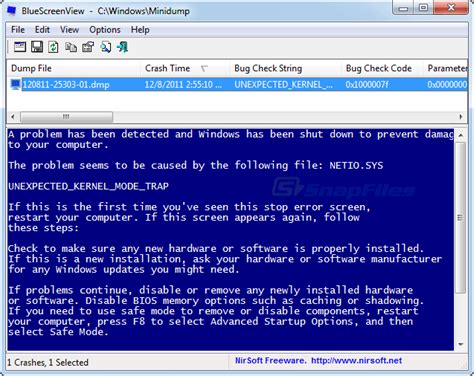Open the Help menu
The height and width of the screenshot is (376, 474).
click(140, 30)
